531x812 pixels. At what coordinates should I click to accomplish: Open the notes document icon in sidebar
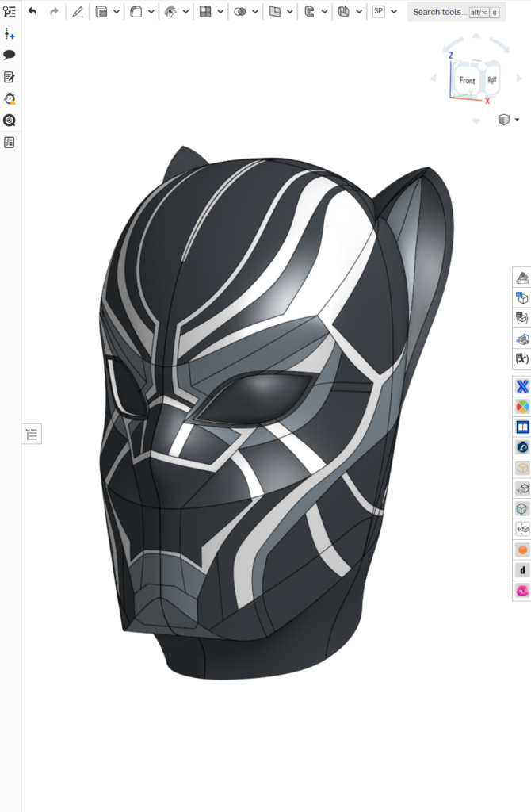click(10, 77)
